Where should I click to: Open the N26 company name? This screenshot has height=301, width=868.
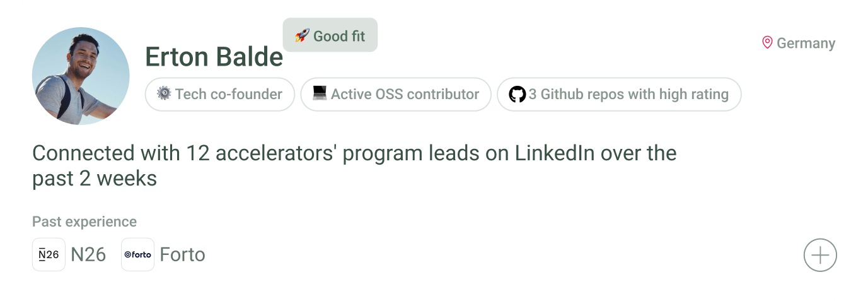88,255
